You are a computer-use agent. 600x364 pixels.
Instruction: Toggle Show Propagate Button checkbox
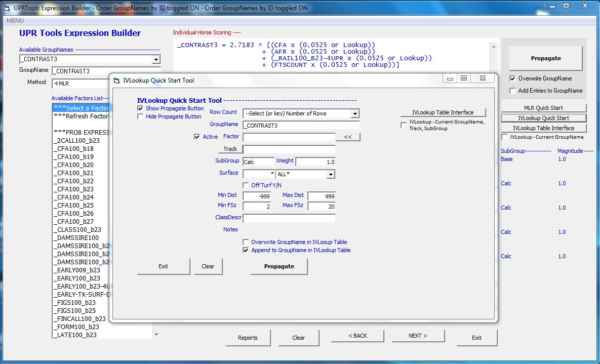(x=140, y=109)
